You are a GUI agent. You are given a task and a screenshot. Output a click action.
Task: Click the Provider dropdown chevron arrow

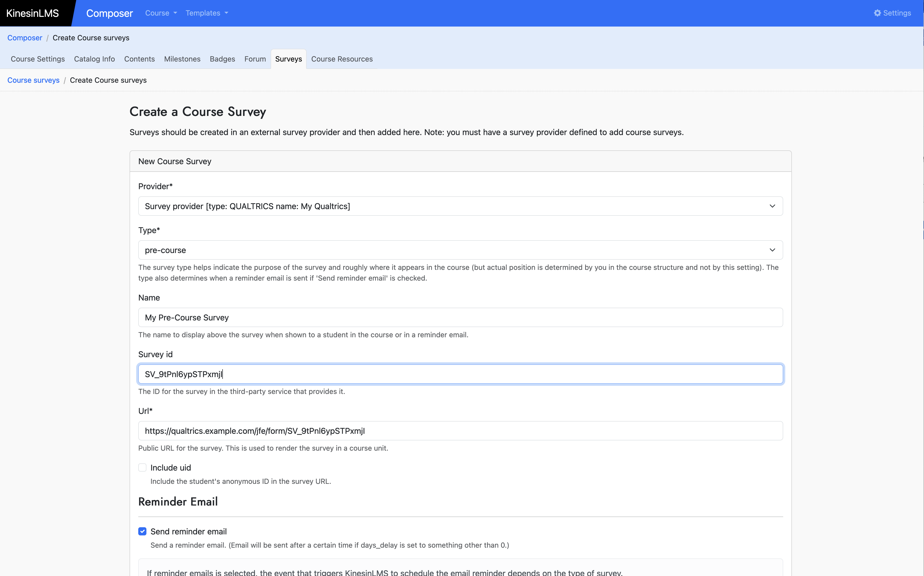(772, 206)
